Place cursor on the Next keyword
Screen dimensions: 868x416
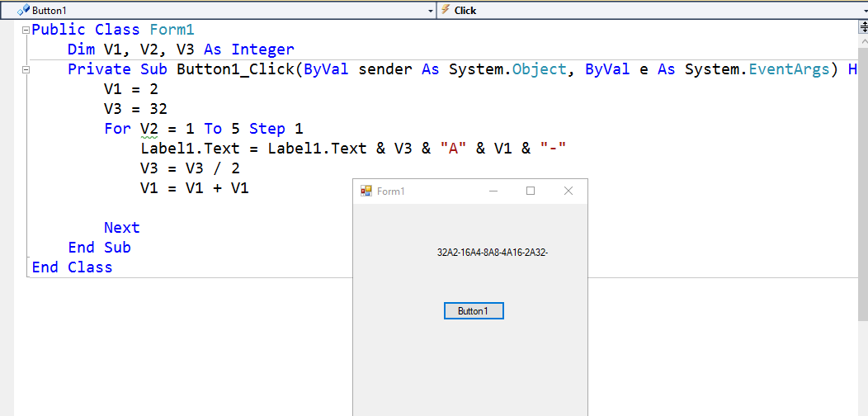(x=122, y=228)
